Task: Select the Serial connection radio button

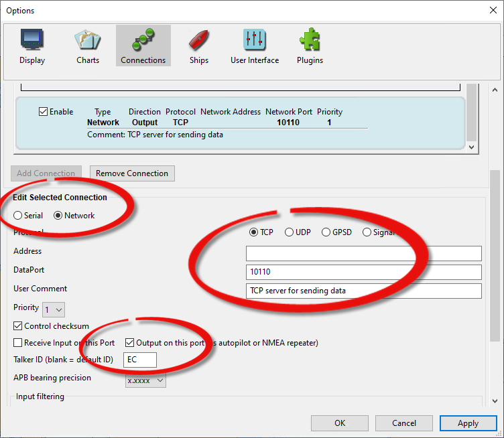Action: [x=18, y=216]
